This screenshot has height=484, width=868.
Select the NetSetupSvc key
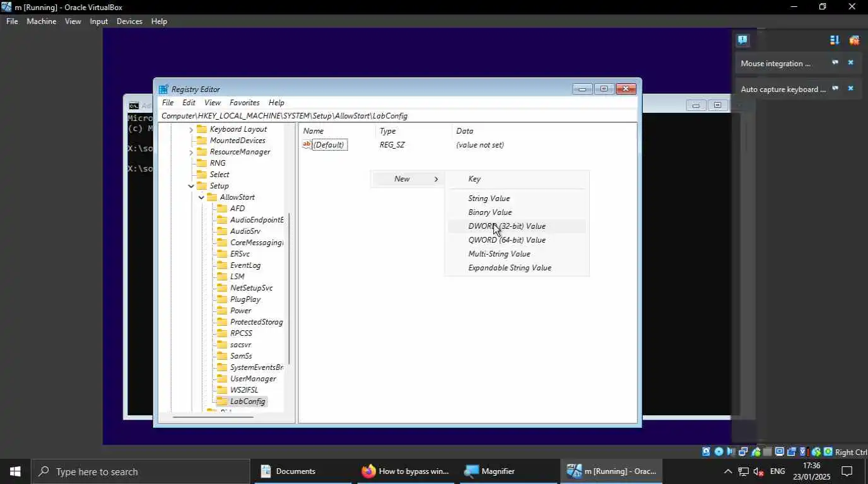coord(251,288)
